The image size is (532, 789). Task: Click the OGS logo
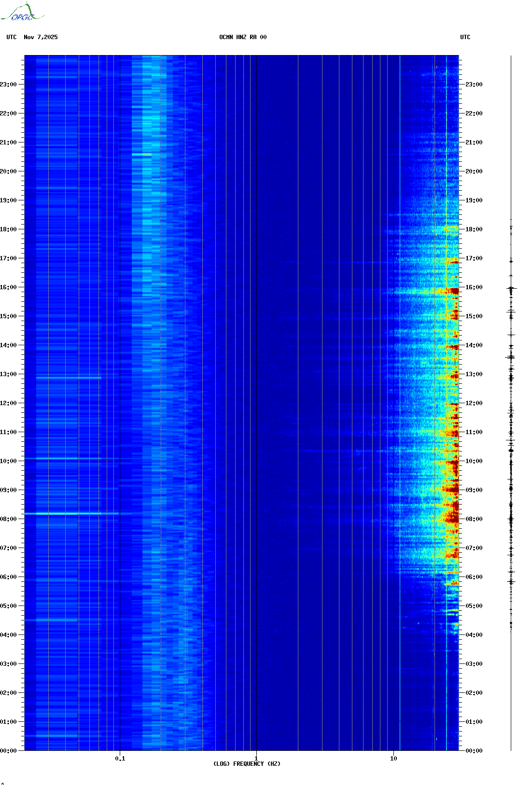click(x=22, y=13)
